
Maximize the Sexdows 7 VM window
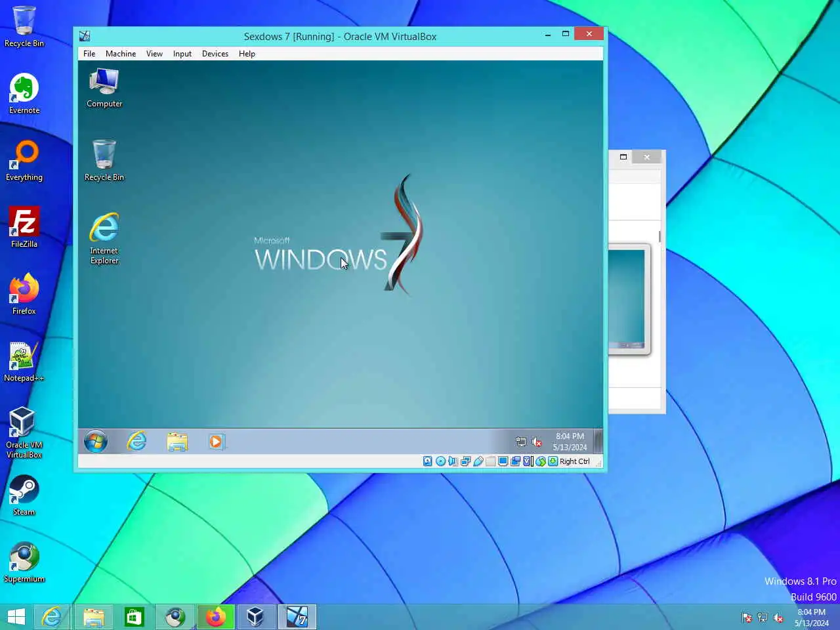(x=566, y=34)
